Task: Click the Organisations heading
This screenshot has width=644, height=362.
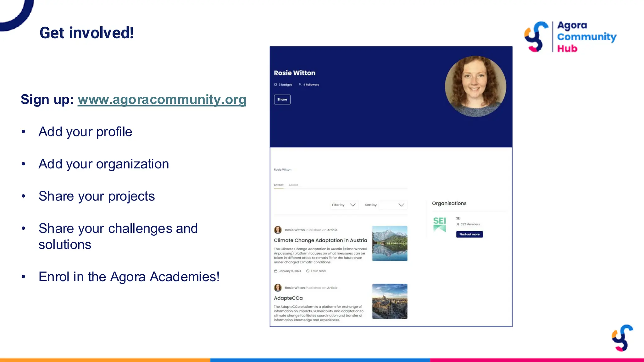Action: tap(449, 203)
